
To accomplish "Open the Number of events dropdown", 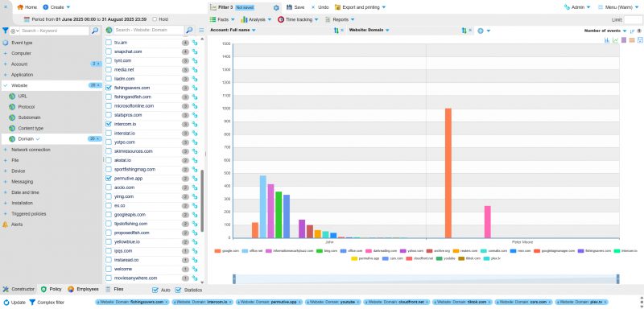I will point(605,31).
